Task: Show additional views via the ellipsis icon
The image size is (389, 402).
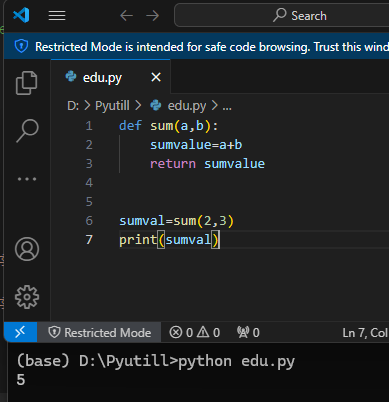Action: (27, 179)
